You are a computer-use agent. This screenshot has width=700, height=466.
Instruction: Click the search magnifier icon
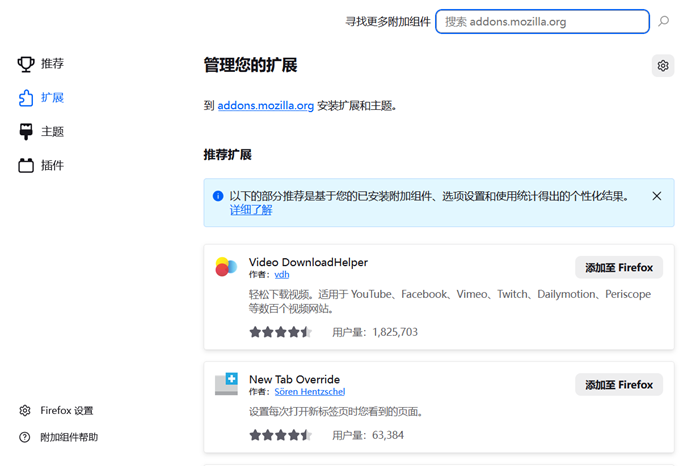point(663,21)
